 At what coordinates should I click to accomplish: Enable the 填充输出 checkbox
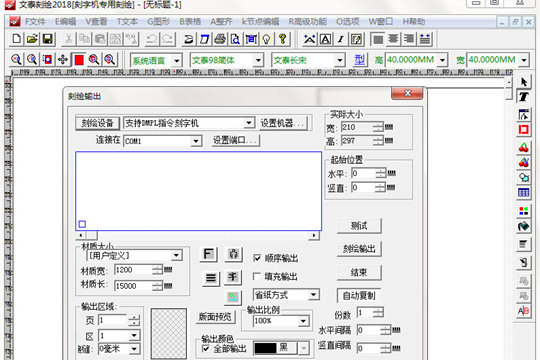[257, 276]
